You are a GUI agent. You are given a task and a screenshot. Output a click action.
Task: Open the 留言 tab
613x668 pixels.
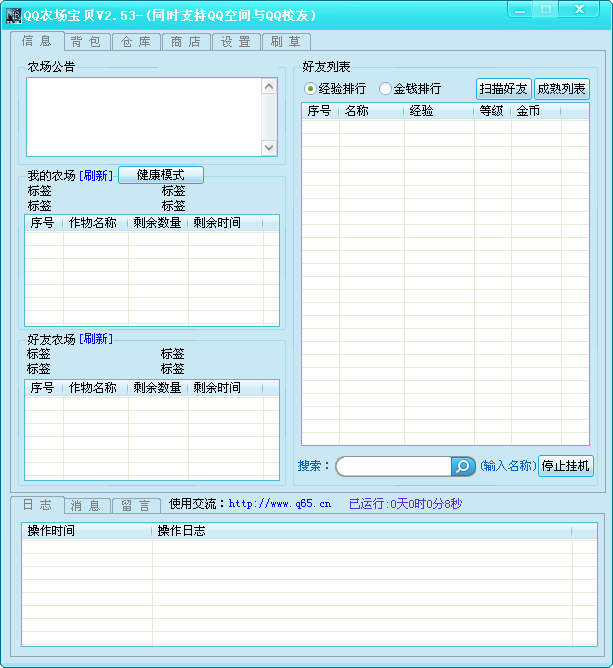click(x=136, y=506)
